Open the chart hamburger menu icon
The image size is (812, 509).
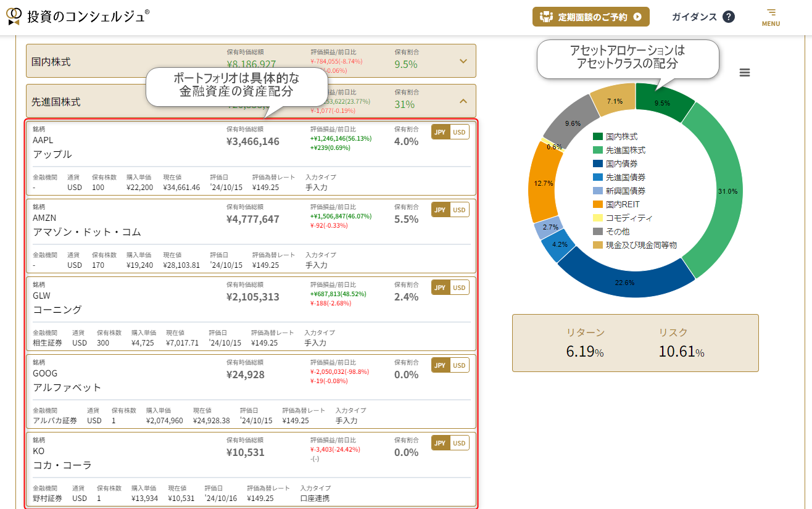[x=745, y=73]
